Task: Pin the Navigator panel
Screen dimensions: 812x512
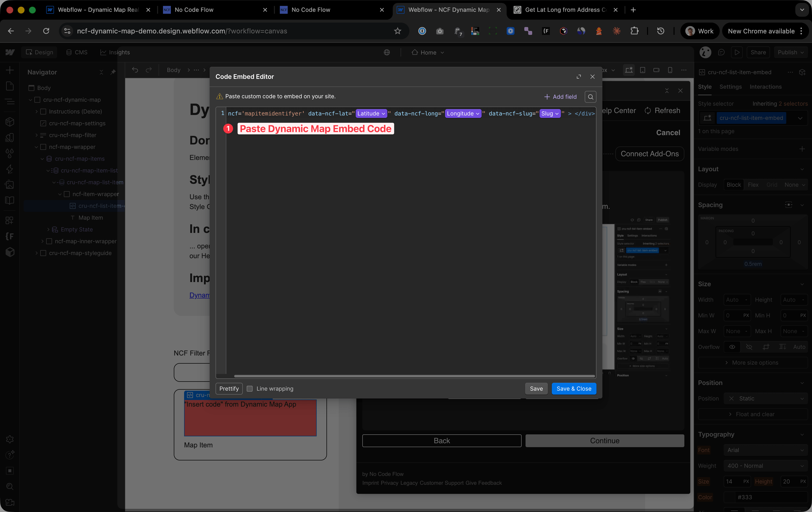Action: click(x=113, y=72)
